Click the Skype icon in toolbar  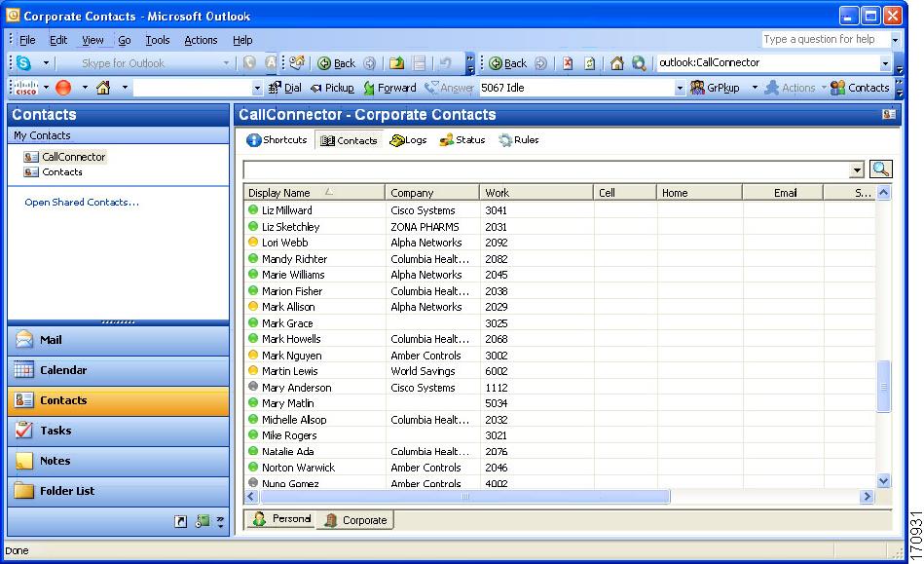[x=23, y=63]
